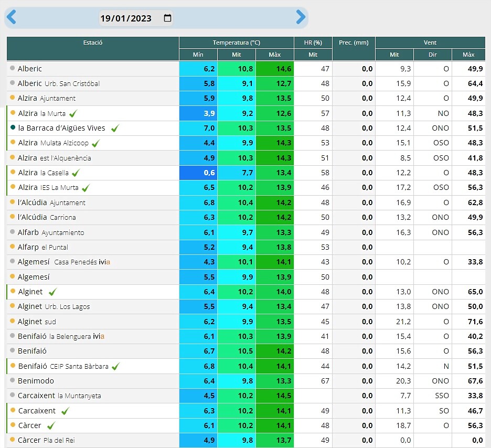Click the SSO wind direction for Carcaixent la Muntanyeta
This screenshot has width=491, height=448.
pos(433,396)
